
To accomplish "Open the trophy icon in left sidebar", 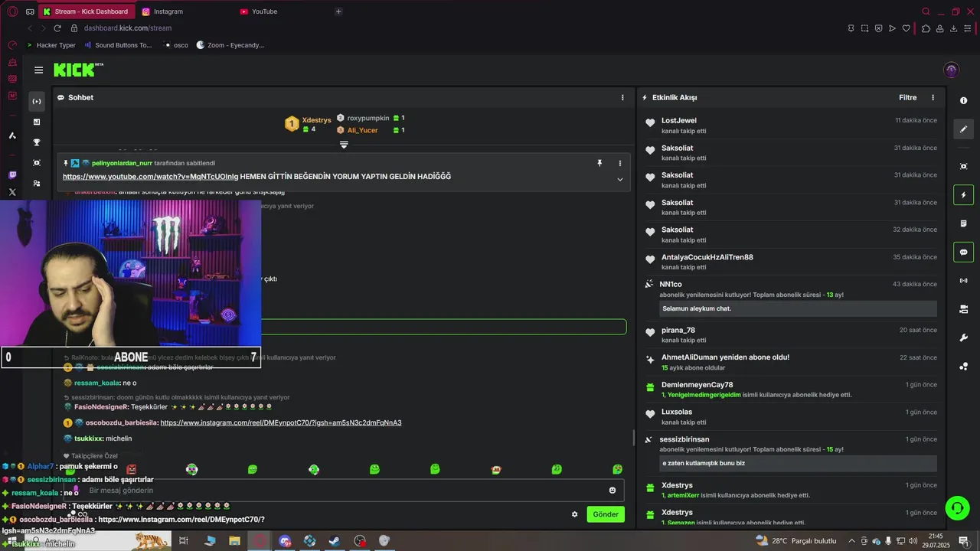I will (36, 142).
